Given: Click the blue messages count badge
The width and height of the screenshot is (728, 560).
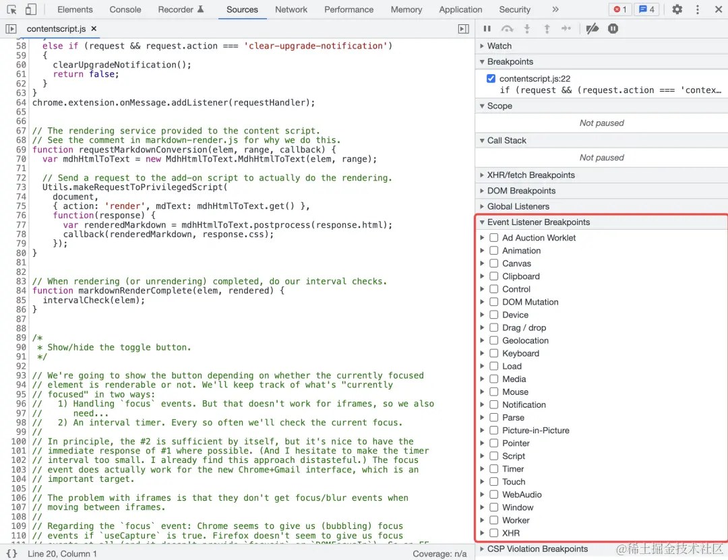Looking at the screenshot, I should click(x=646, y=9).
